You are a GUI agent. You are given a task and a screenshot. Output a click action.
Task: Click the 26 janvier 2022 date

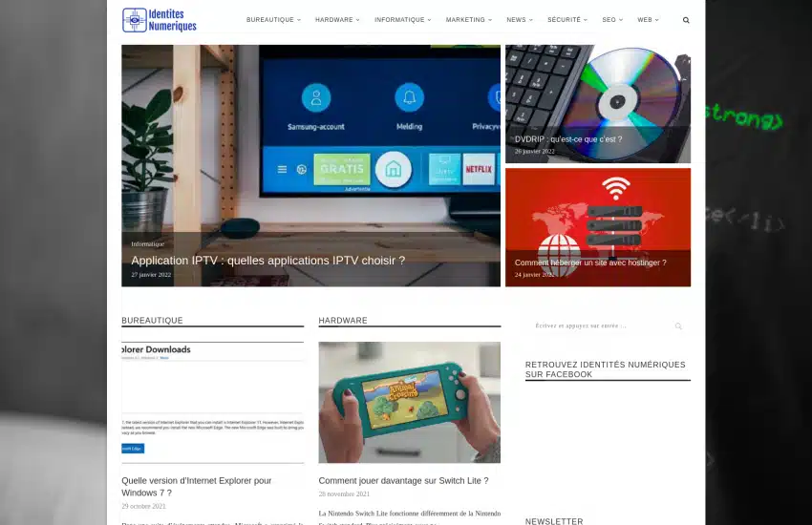click(534, 152)
